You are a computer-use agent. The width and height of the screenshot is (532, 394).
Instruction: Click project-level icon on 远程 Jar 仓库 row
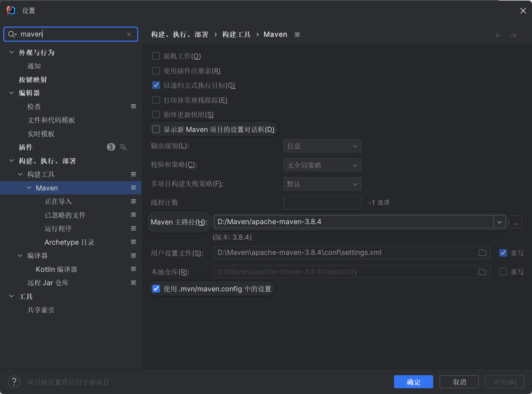pyautogui.click(x=133, y=283)
